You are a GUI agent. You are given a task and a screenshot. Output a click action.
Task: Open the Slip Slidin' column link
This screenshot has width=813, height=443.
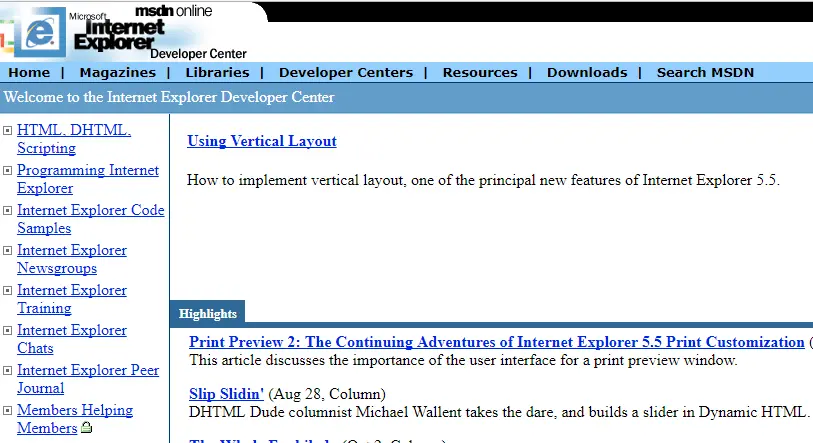(227, 394)
